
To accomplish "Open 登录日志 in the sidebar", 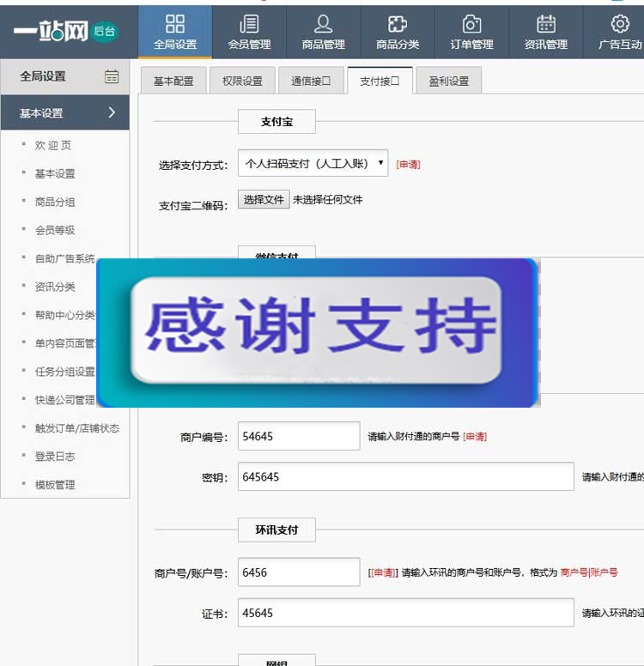I will coord(55,457).
